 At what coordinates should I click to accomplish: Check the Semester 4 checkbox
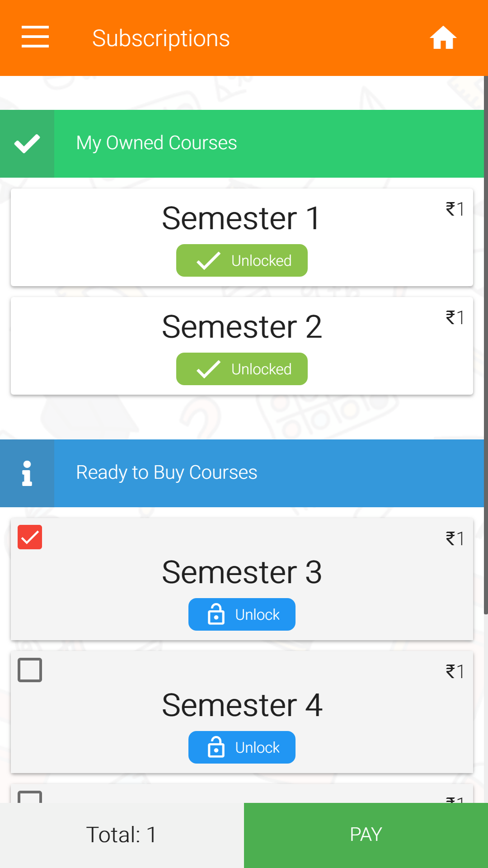coord(30,670)
